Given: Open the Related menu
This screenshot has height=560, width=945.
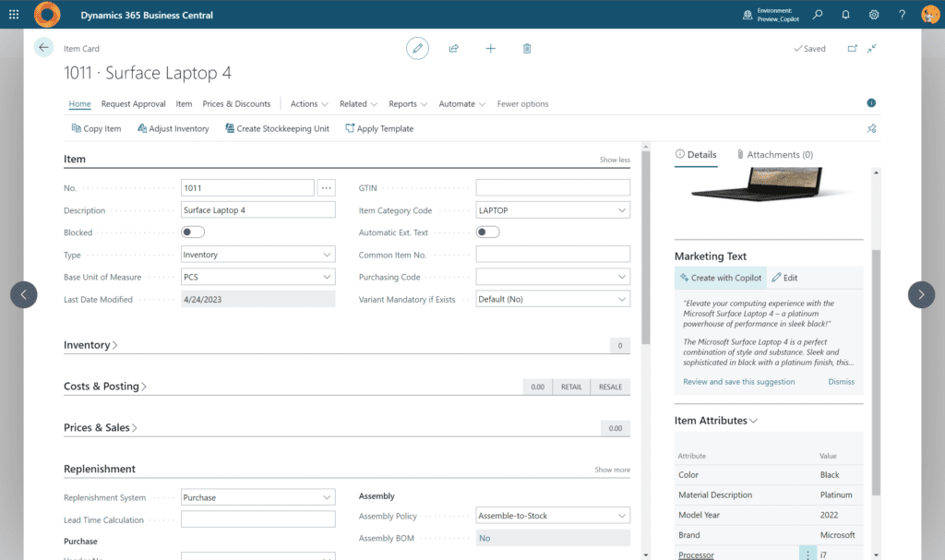Looking at the screenshot, I should click(358, 103).
